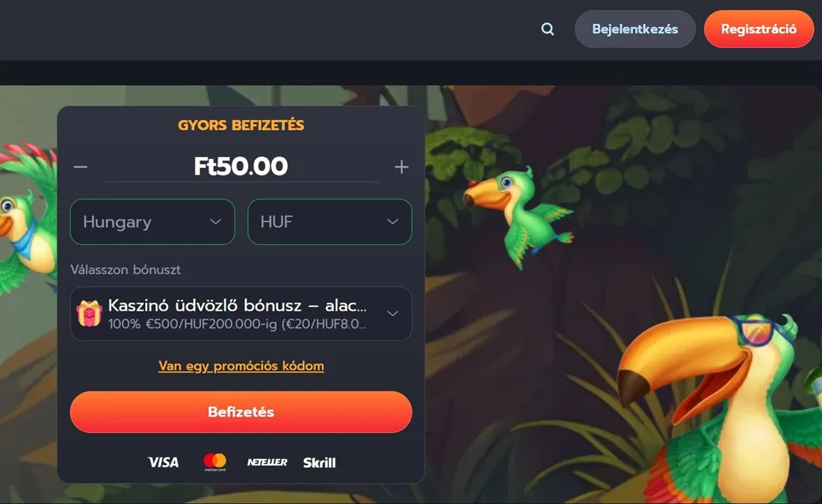Click the Mastercard payment logo
Image resolution: width=822 pixels, height=504 pixels.
tap(215, 461)
